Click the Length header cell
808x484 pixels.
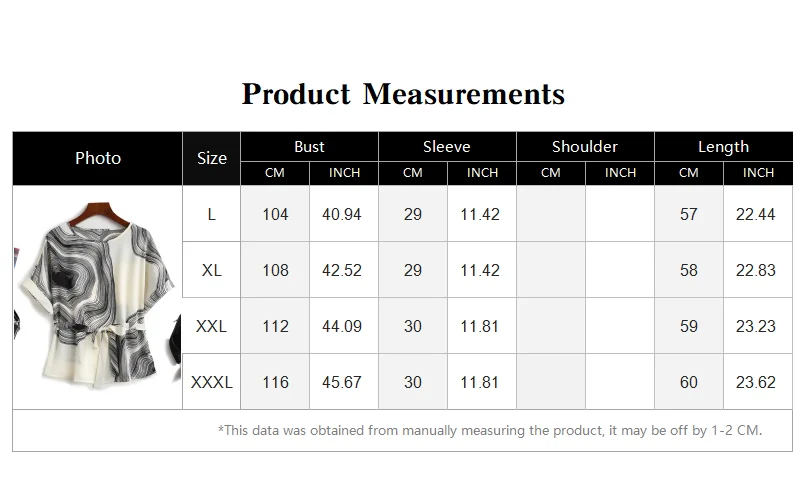pyautogui.click(x=723, y=147)
